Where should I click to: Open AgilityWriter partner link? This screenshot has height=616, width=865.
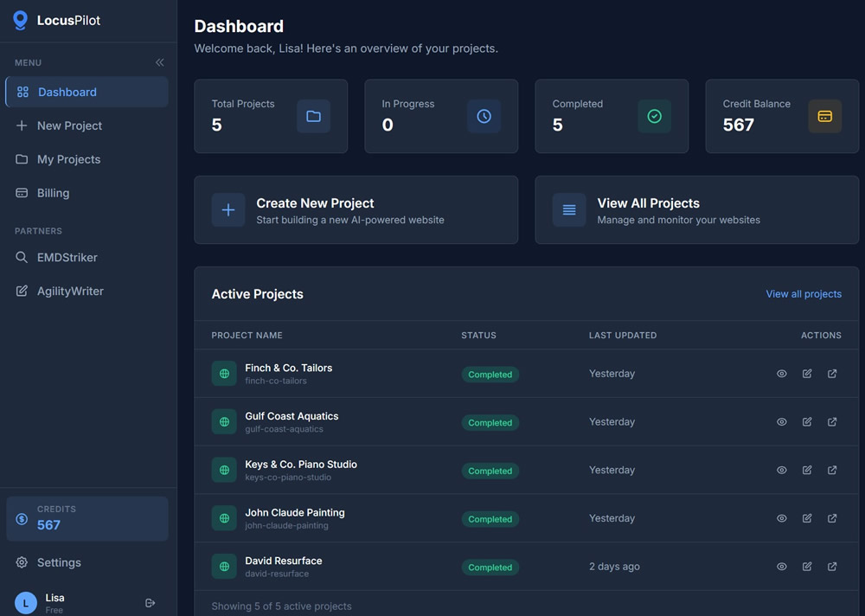pos(70,291)
